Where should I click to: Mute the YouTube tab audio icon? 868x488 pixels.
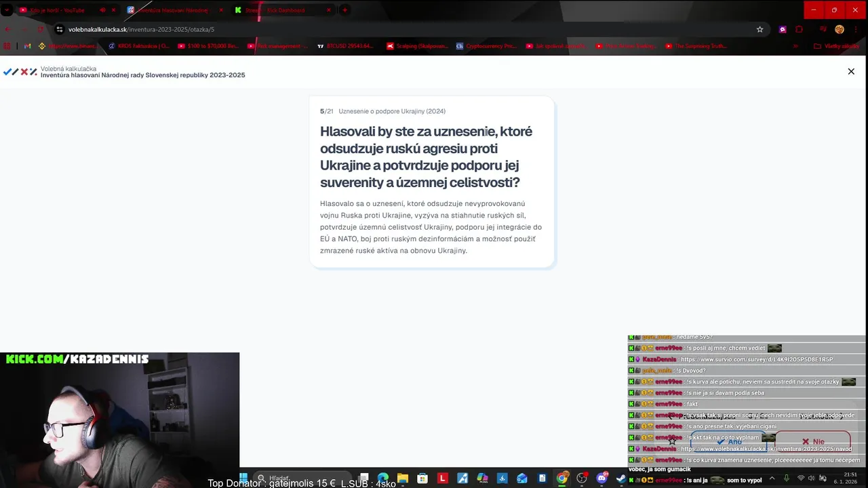pyautogui.click(x=102, y=10)
